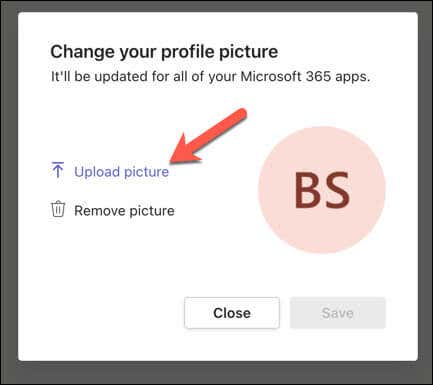The image size is (433, 385).
Task: Click the word Remove beside the trash icon
Action: 100,211
